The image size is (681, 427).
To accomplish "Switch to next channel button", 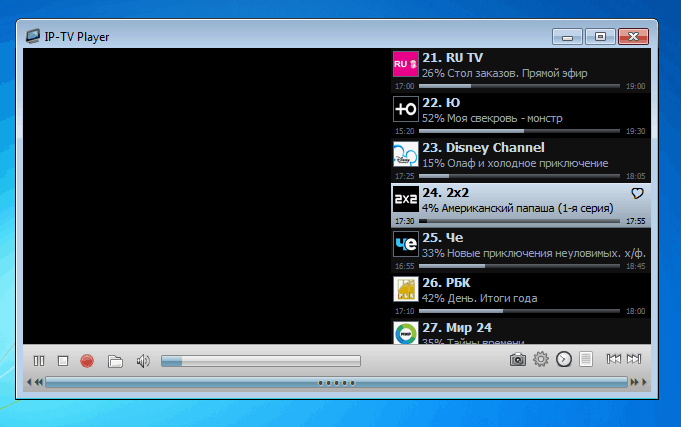I will click(x=634, y=359).
